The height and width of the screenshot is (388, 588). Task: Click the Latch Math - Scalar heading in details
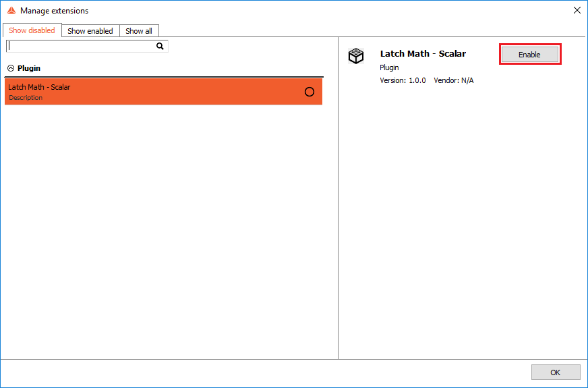(x=423, y=54)
